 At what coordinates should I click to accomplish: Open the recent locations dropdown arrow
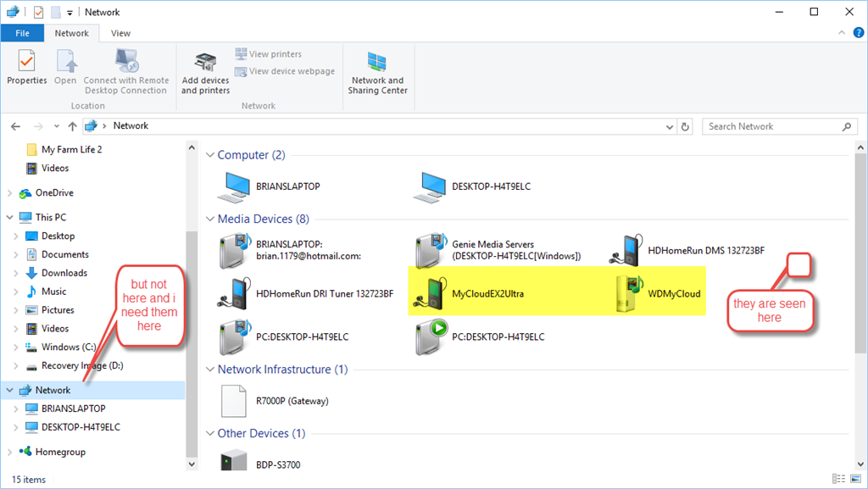click(57, 126)
